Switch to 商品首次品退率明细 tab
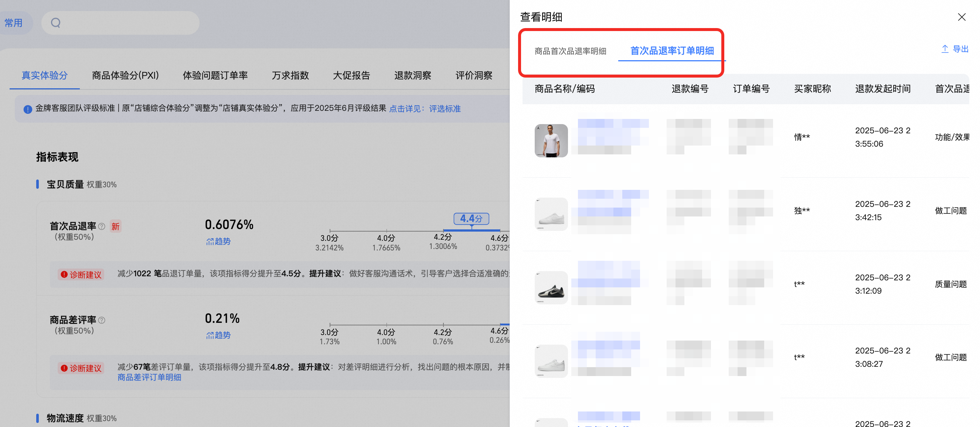Screen dimensions: 980x427 click(x=570, y=51)
